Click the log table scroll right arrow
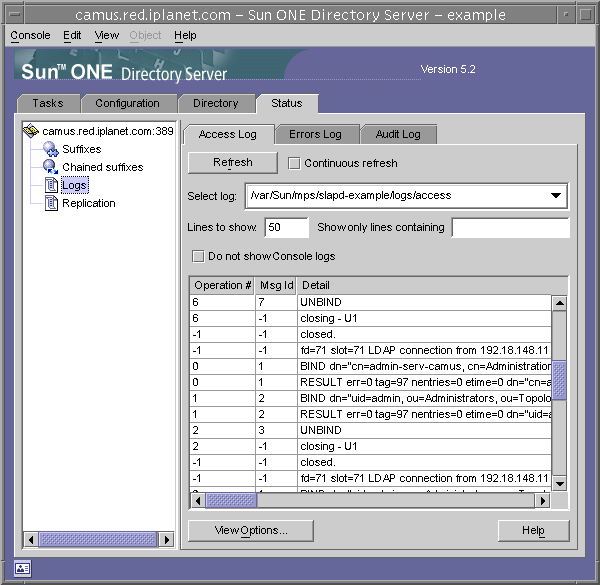Image resolution: width=600 pixels, height=585 pixels. tap(542, 500)
